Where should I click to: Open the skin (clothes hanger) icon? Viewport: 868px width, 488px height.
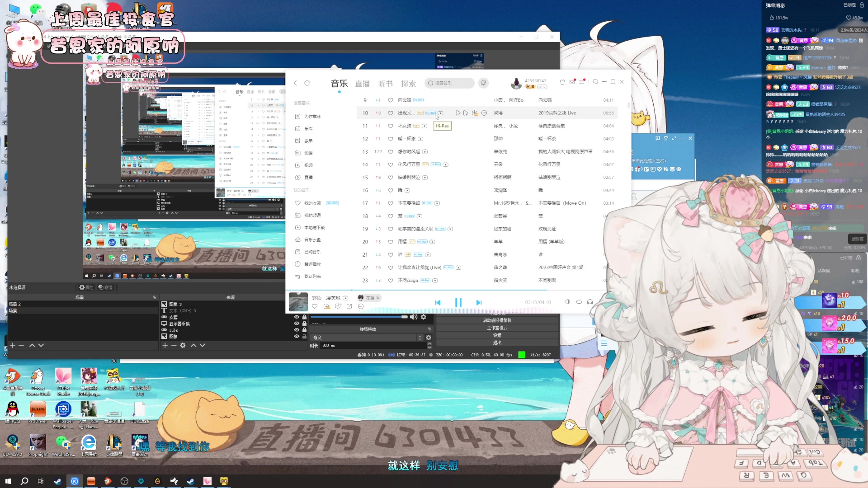pyautogui.click(x=562, y=82)
